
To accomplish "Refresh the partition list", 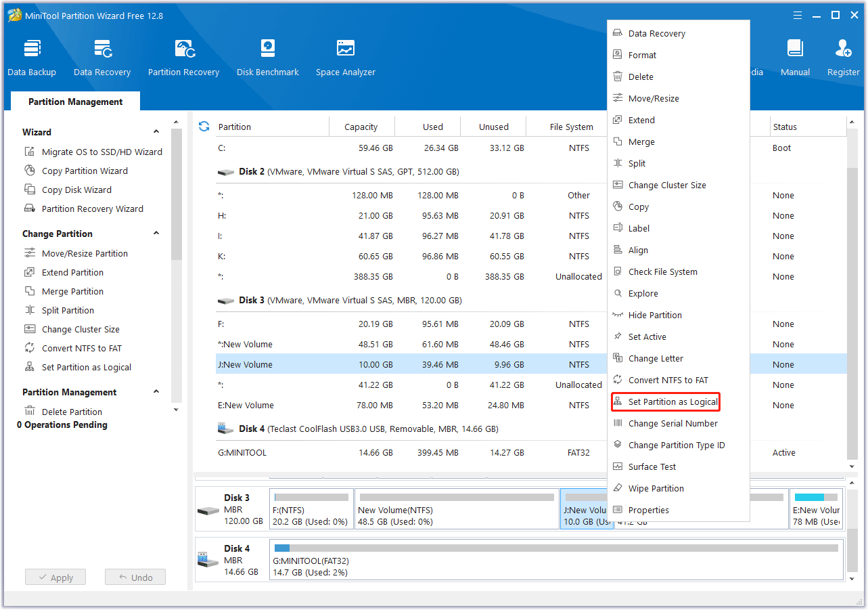I will (203, 125).
